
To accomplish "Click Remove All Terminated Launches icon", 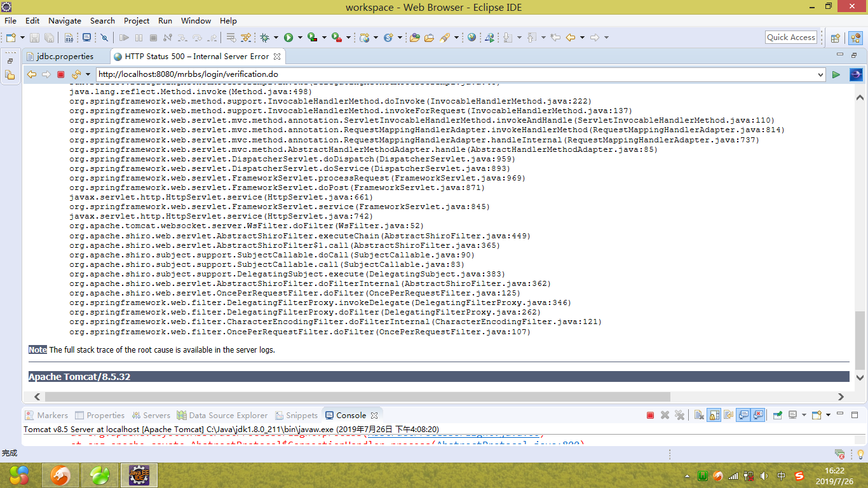I will coord(679,415).
